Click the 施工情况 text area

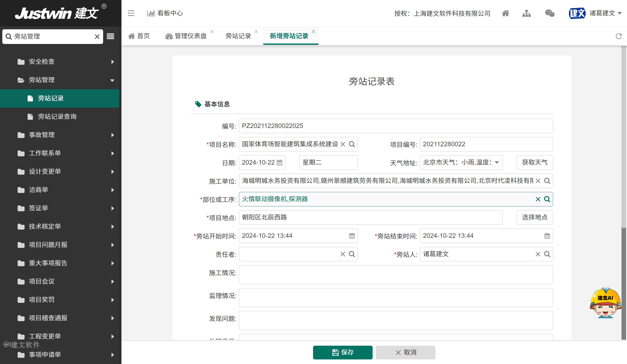coord(396,275)
